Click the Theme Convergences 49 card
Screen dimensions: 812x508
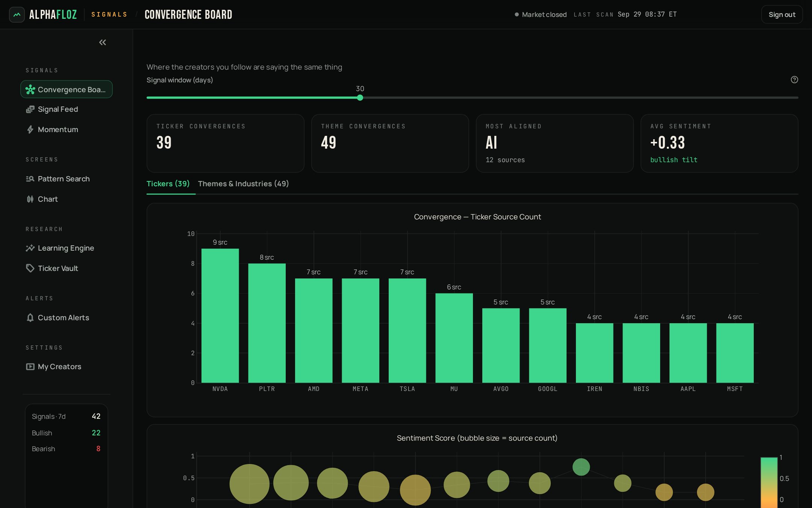point(390,143)
